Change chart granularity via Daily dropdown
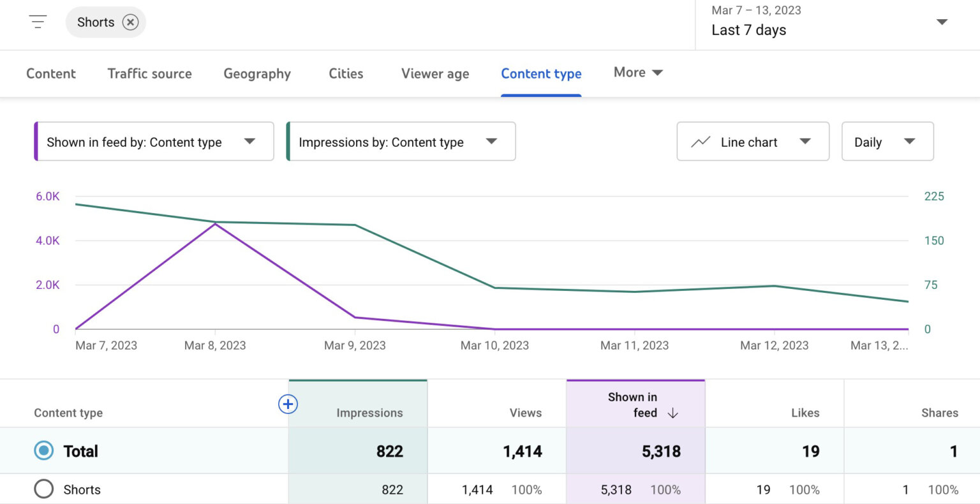This screenshot has width=980, height=504. [x=887, y=141]
